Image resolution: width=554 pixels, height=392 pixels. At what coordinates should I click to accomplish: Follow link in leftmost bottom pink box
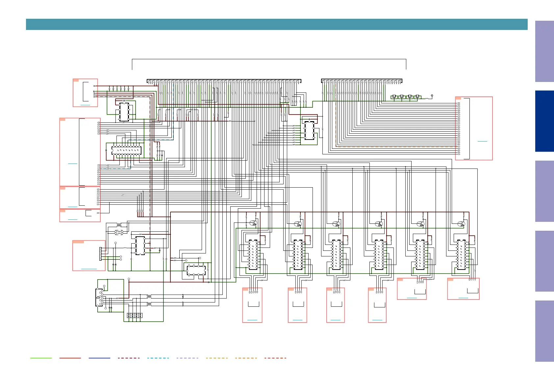click(252, 320)
